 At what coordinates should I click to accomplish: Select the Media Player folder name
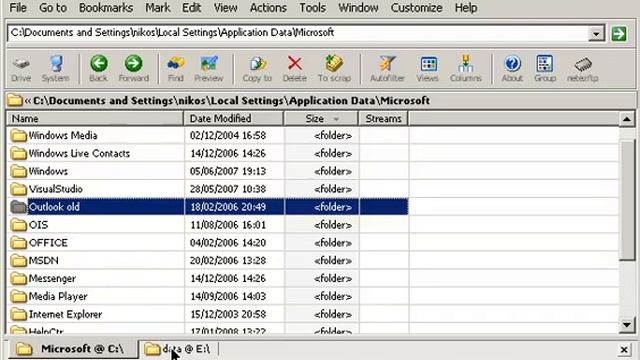[x=58, y=297]
